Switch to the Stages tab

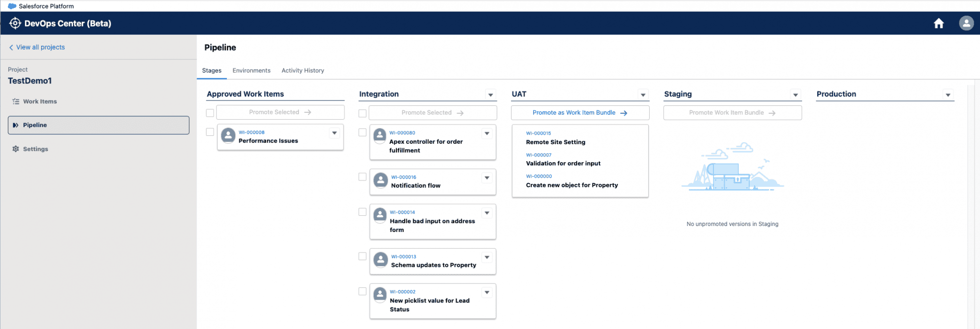click(212, 71)
